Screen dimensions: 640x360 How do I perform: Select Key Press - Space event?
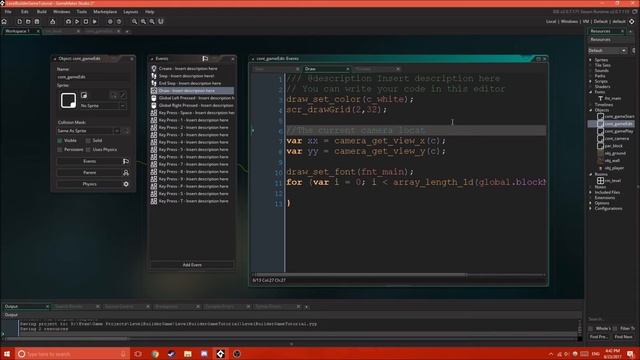coord(192,113)
